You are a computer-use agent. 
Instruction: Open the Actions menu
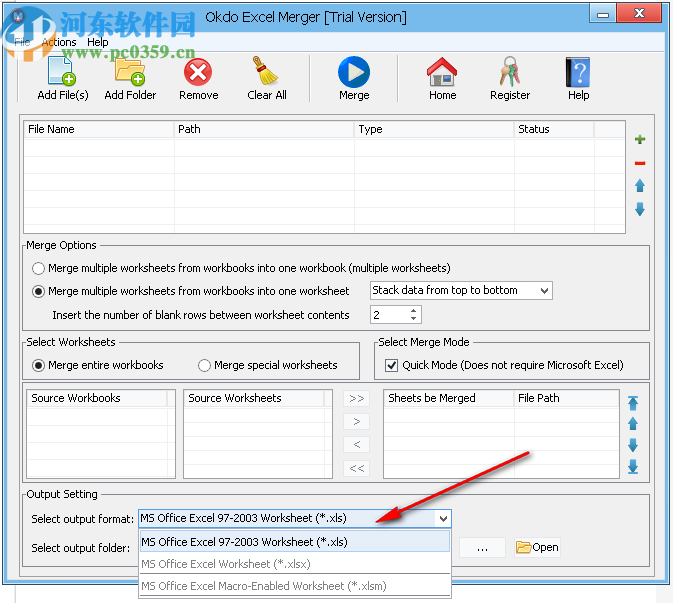[x=59, y=42]
